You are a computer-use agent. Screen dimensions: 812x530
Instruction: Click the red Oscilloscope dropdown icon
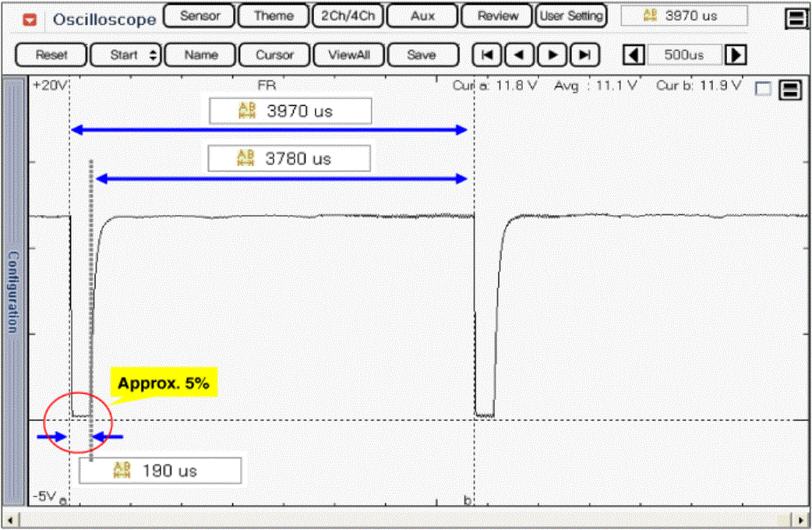30,19
